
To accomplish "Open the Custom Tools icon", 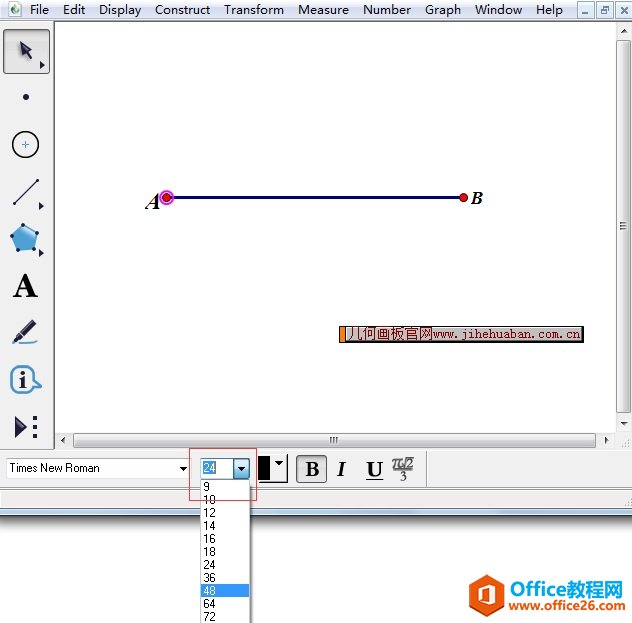I will coord(26,427).
